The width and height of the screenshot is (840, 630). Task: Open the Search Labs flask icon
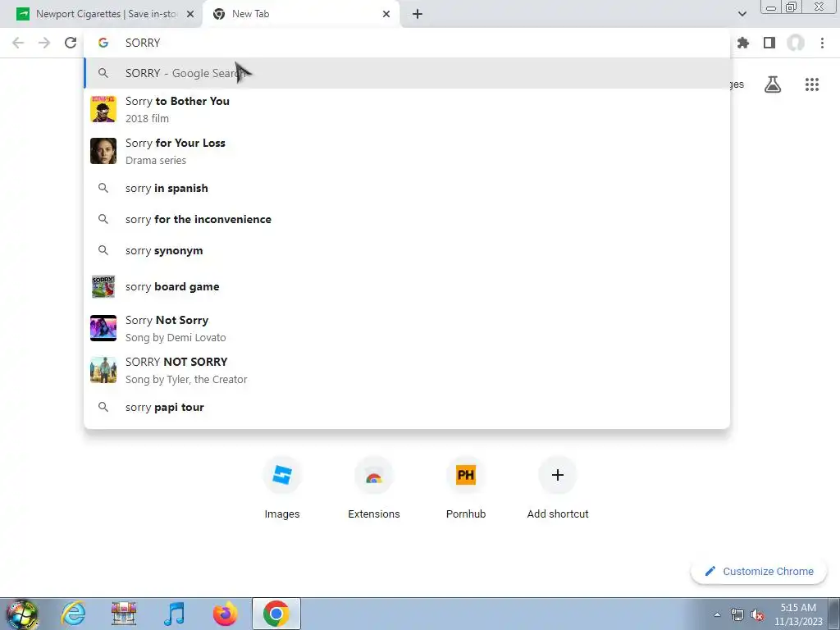point(773,84)
